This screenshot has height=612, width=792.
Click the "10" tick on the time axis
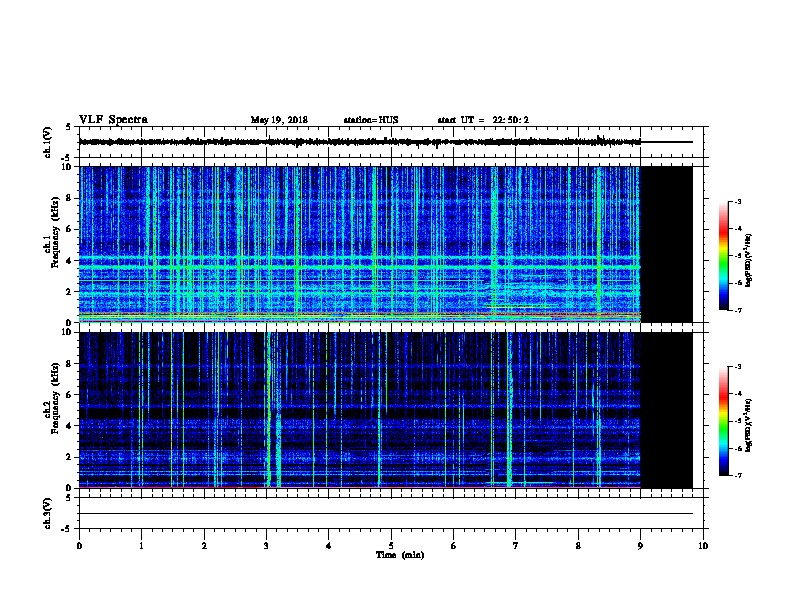pyautogui.click(x=703, y=545)
